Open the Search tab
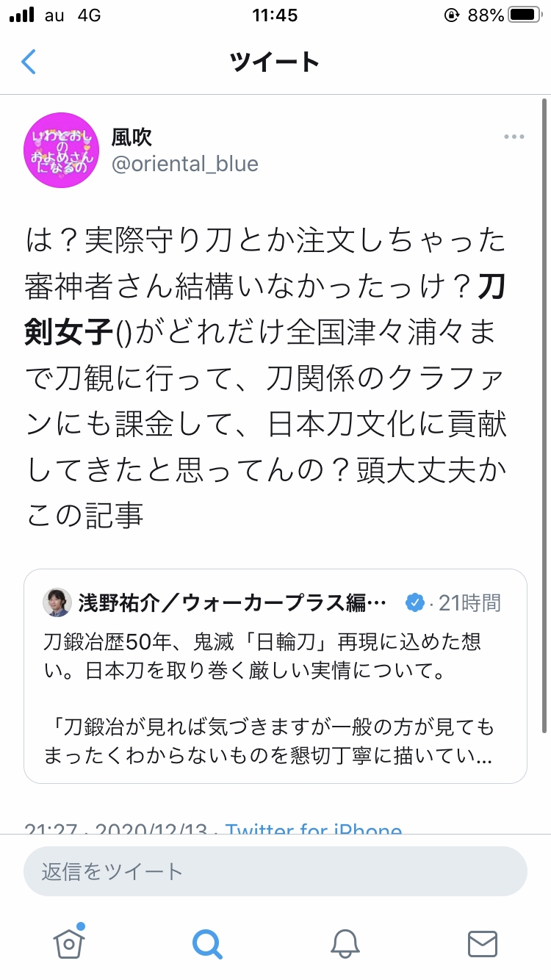 point(206,943)
